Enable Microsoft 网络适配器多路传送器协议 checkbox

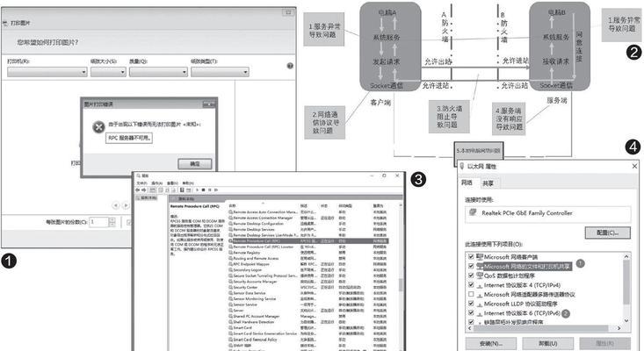tap(471, 295)
